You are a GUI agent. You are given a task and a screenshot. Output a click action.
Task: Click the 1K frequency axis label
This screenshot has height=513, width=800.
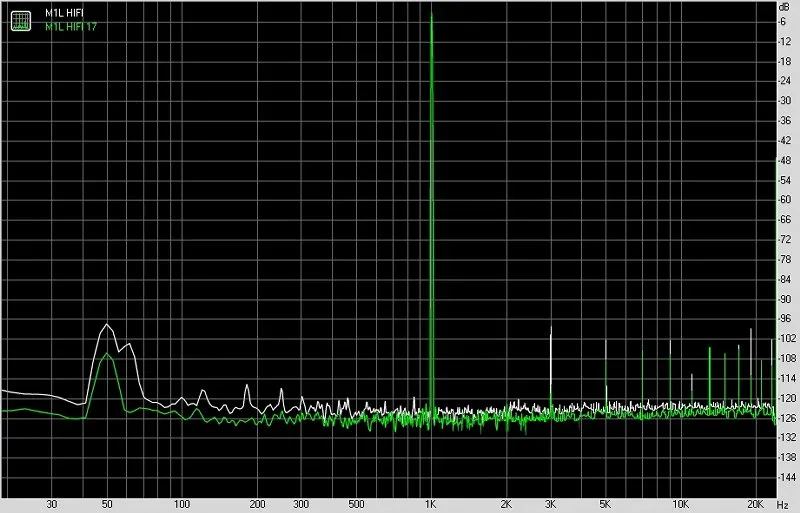click(x=431, y=504)
